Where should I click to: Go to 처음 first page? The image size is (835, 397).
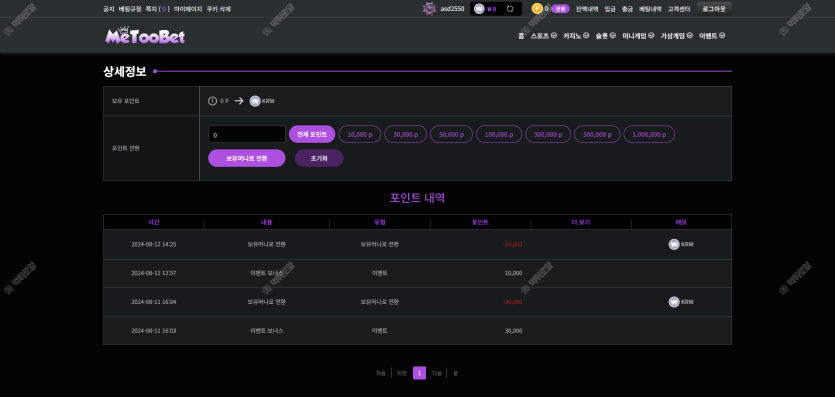point(381,374)
